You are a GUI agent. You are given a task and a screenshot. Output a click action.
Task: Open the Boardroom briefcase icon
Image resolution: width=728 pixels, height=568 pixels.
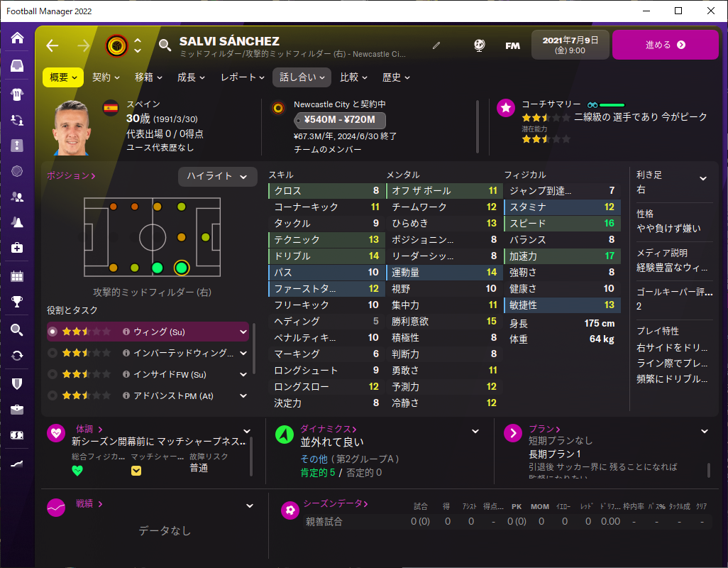coord(17,410)
